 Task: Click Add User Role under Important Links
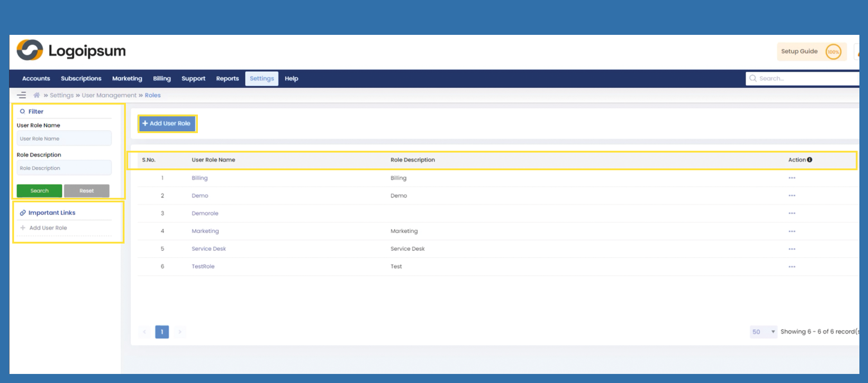click(48, 228)
